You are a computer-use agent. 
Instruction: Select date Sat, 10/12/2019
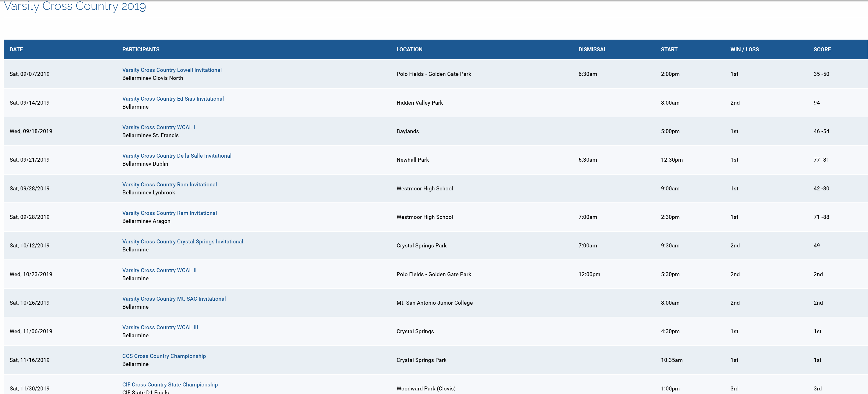pos(30,246)
